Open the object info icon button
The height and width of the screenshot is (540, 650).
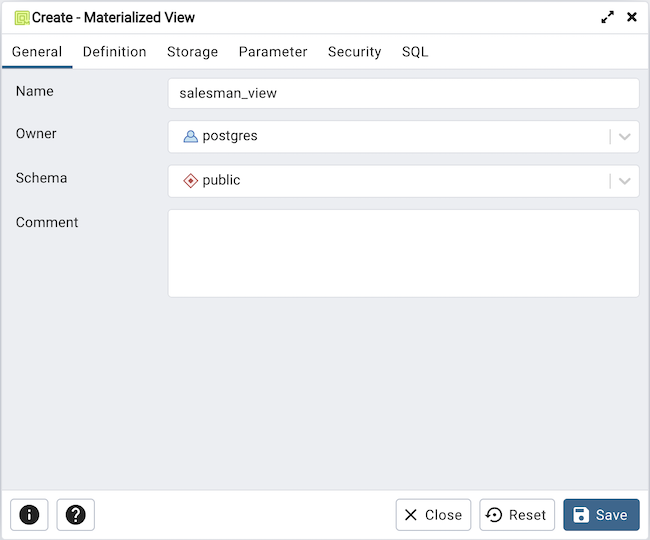29,515
